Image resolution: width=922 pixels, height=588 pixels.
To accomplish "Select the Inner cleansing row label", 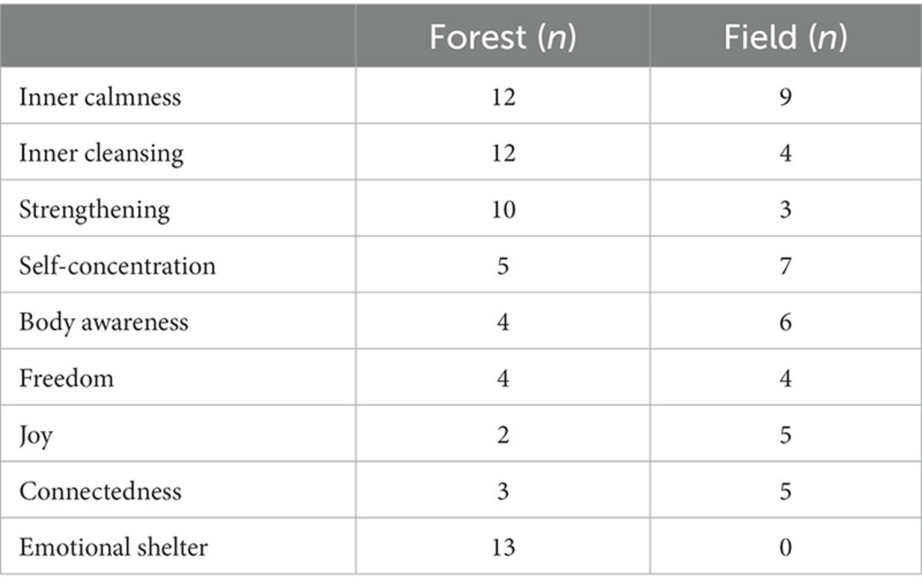I will tap(101, 154).
